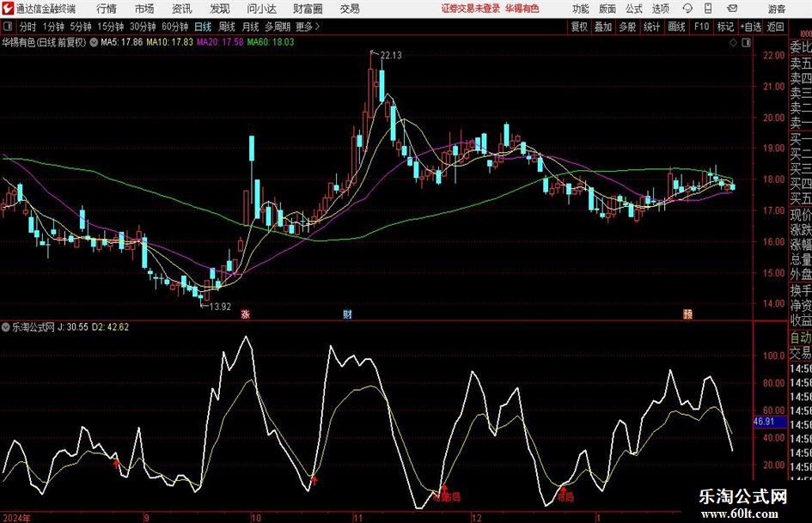The image size is (812, 523).
Task: Click the MA20: 17.58 value
Action: 220,42
